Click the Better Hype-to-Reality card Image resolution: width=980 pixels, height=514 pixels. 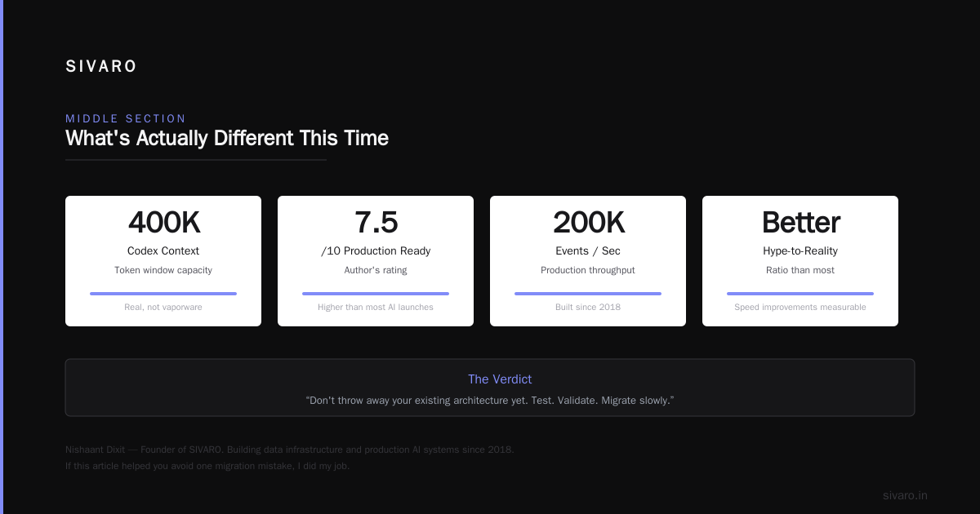tap(800, 261)
